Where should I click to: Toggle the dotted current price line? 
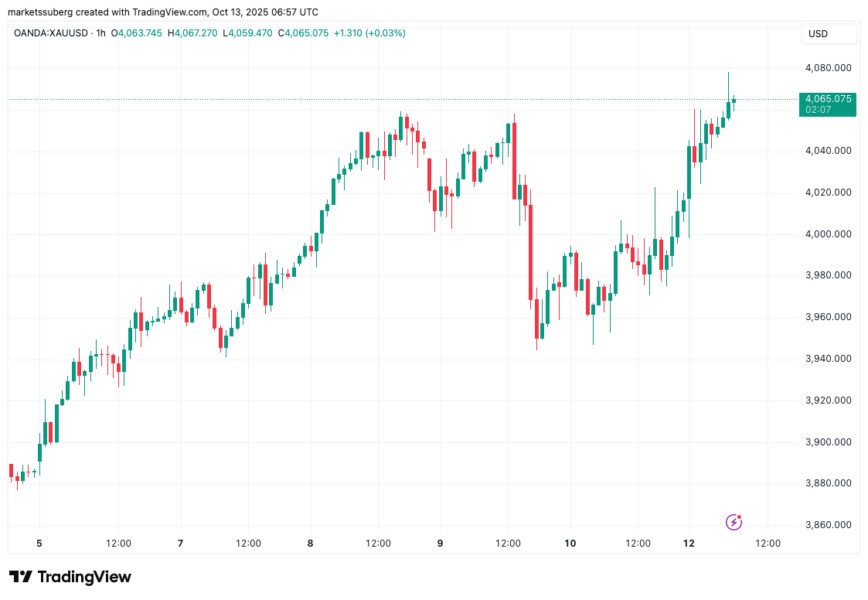[386, 99]
